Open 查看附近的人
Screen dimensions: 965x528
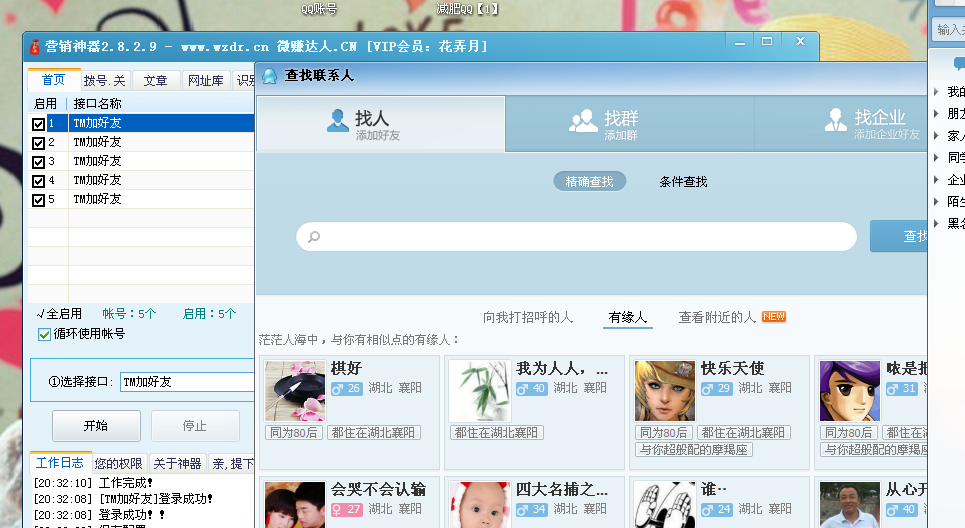click(x=717, y=317)
